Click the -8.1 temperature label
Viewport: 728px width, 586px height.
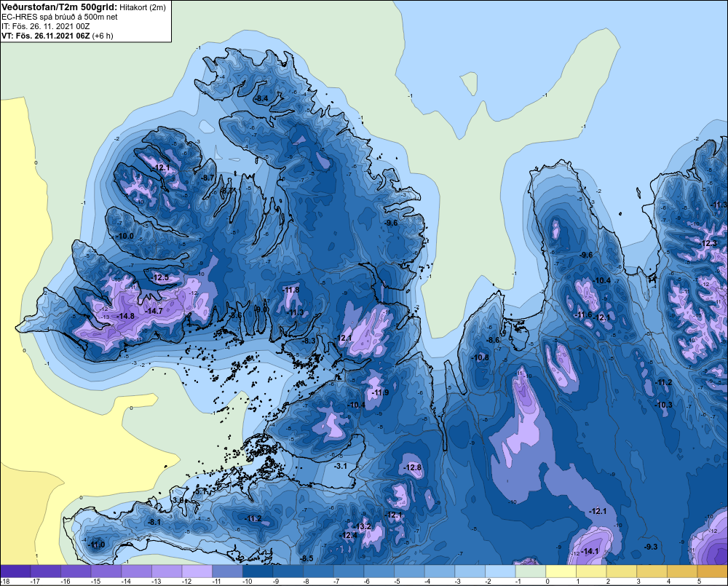coord(154,522)
